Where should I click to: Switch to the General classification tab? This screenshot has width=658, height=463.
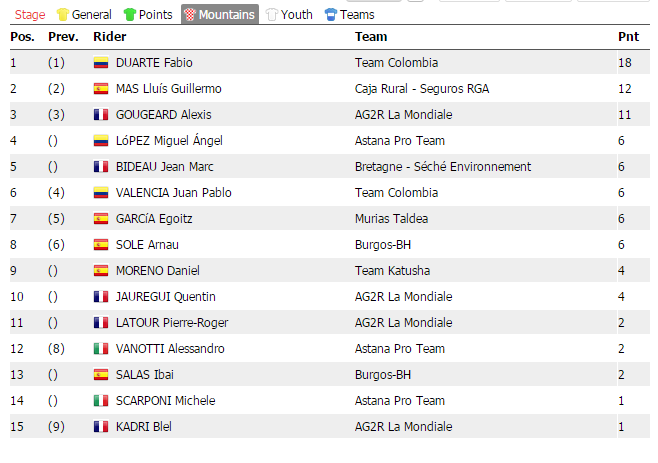click(x=84, y=15)
